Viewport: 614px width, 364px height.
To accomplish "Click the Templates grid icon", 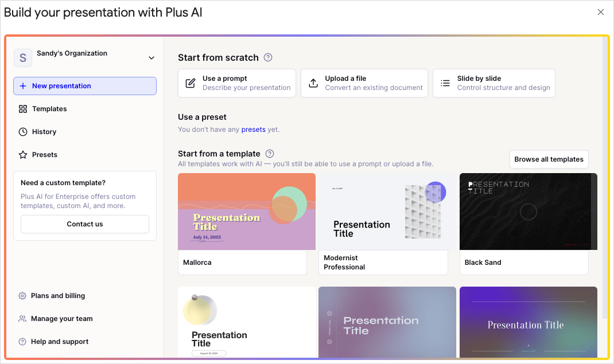I will click(23, 109).
